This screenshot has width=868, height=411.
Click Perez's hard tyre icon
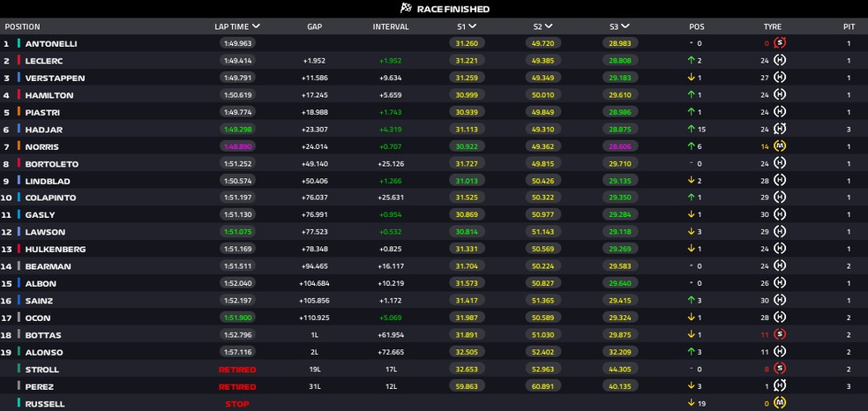780,386
